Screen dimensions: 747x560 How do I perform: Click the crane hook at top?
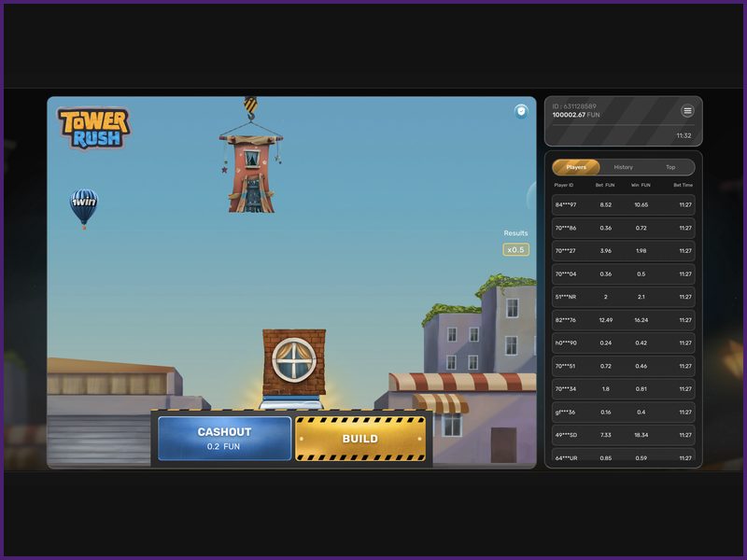(250, 107)
